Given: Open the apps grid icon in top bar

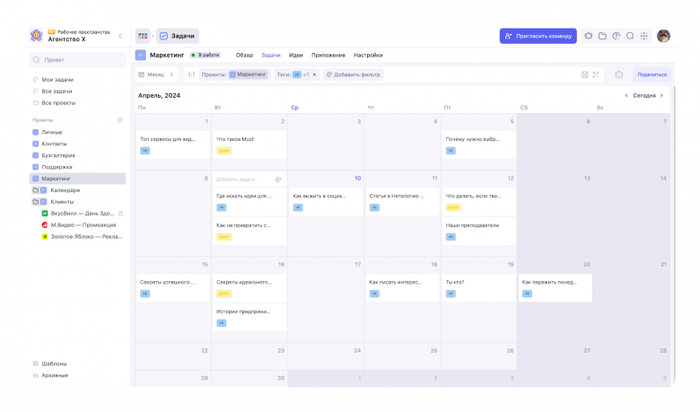Looking at the screenshot, I should pyautogui.click(x=644, y=36).
